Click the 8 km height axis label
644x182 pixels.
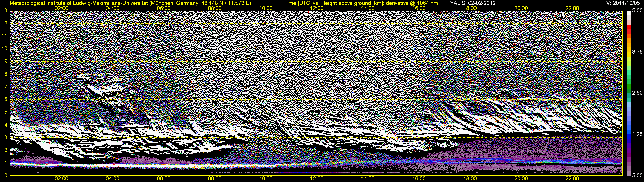pyautogui.click(x=6, y=74)
